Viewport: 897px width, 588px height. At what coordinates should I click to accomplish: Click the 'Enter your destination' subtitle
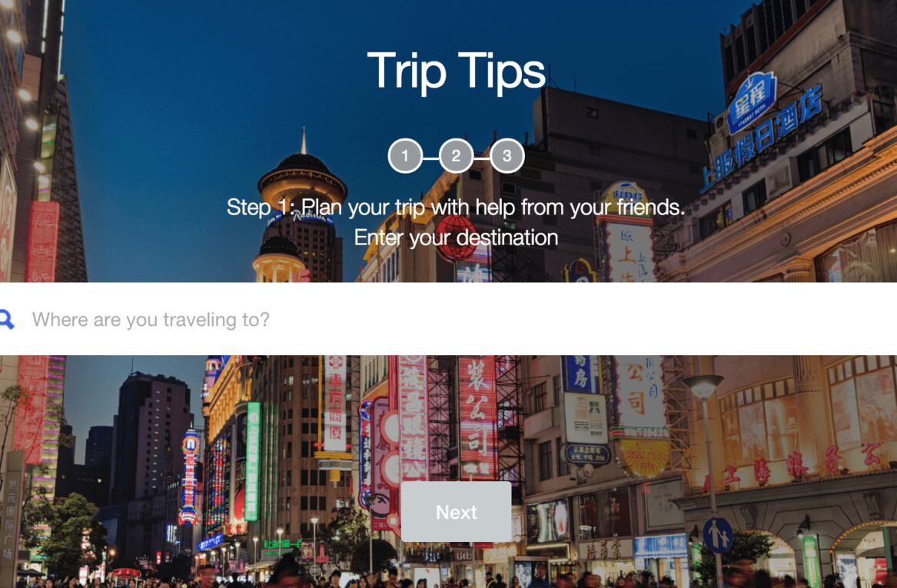pyautogui.click(x=456, y=238)
